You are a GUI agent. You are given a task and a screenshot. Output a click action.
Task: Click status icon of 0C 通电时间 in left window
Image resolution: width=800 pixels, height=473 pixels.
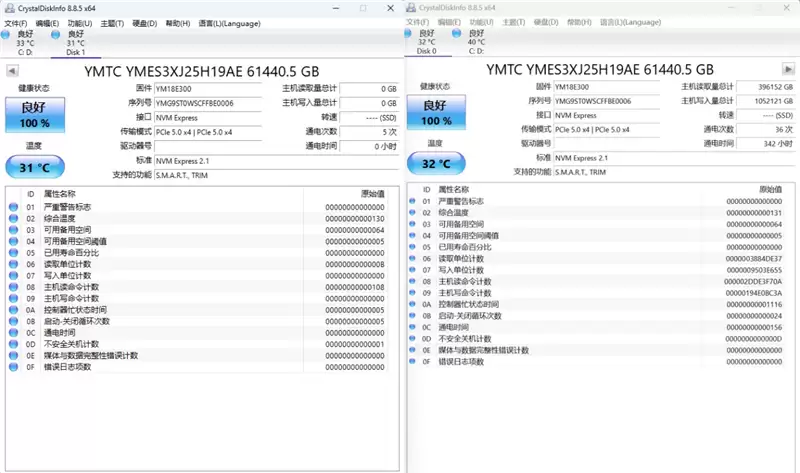pos(14,333)
